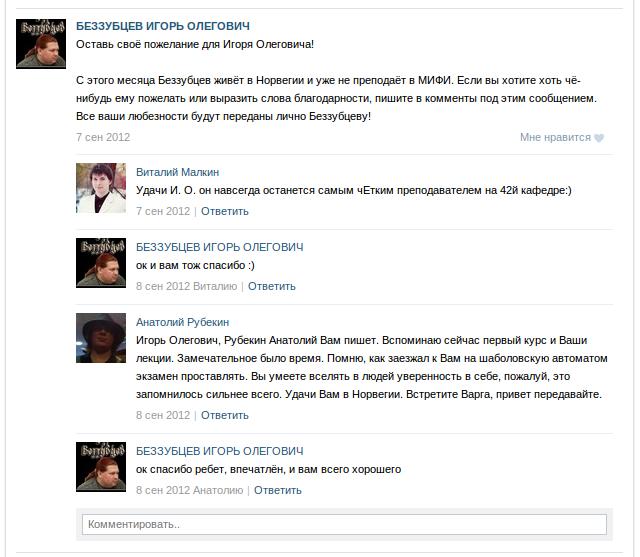Reply to the 'ок спасибо ребет' comment
Screen dimensions: 640x557
tap(278, 490)
